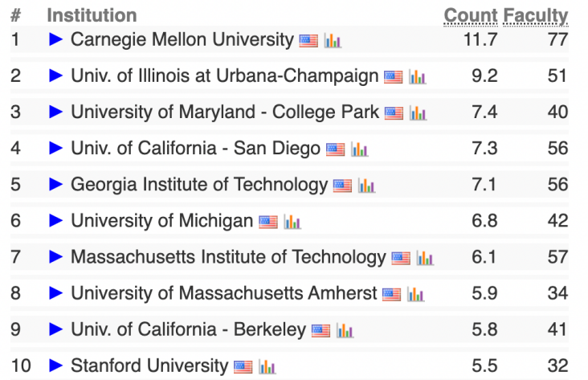Click the flag icon next to UC San Diego
Screen dimensions: 588x380
(x=335, y=149)
